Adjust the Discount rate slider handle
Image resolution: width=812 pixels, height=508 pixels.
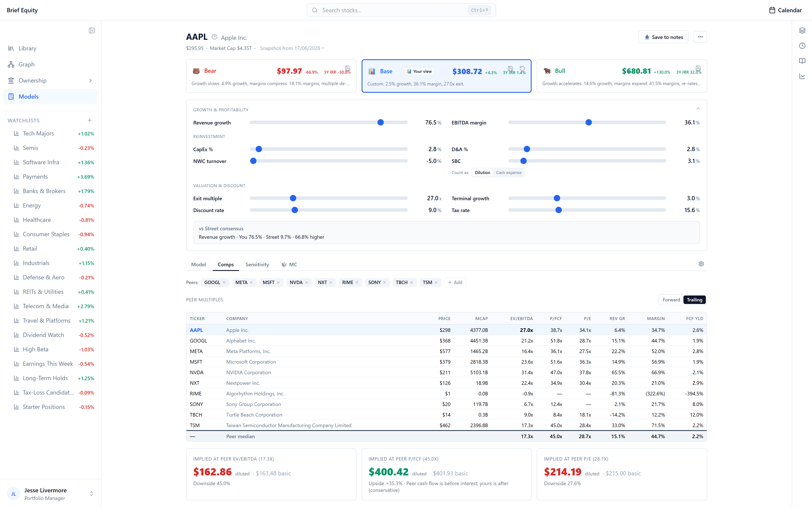click(x=295, y=210)
